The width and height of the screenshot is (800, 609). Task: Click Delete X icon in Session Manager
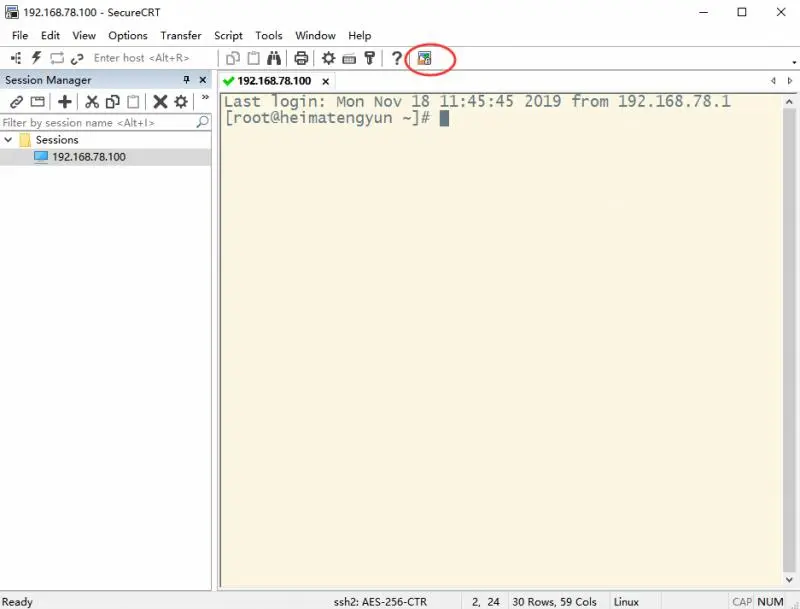tap(160, 102)
